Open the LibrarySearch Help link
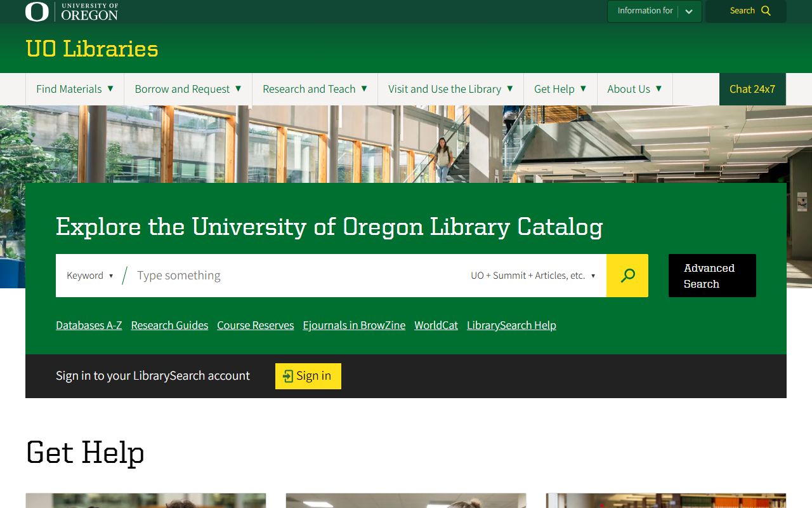This screenshot has height=508, width=812. [511, 325]
